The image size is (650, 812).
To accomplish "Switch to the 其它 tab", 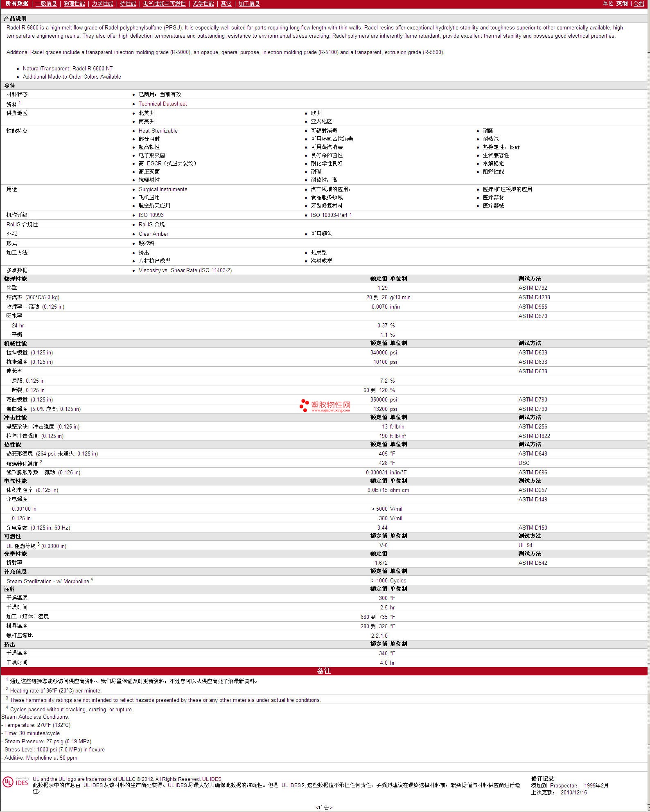I will pyautogui.click(x=226, y=4).
